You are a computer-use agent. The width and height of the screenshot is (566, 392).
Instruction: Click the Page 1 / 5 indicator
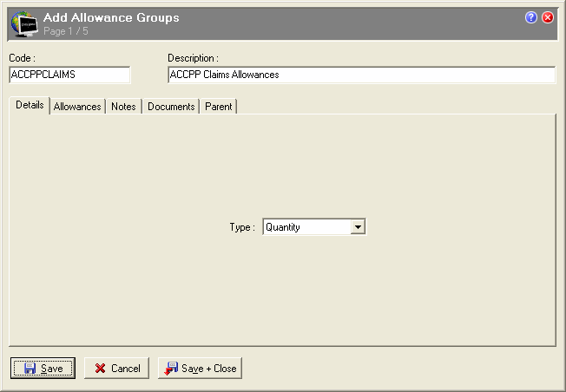66,31
